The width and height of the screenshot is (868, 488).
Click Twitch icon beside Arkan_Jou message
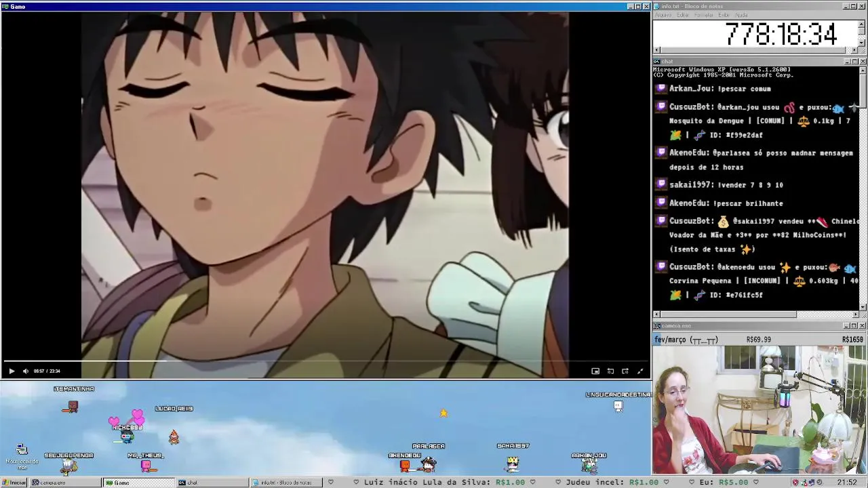coord(661,89)
